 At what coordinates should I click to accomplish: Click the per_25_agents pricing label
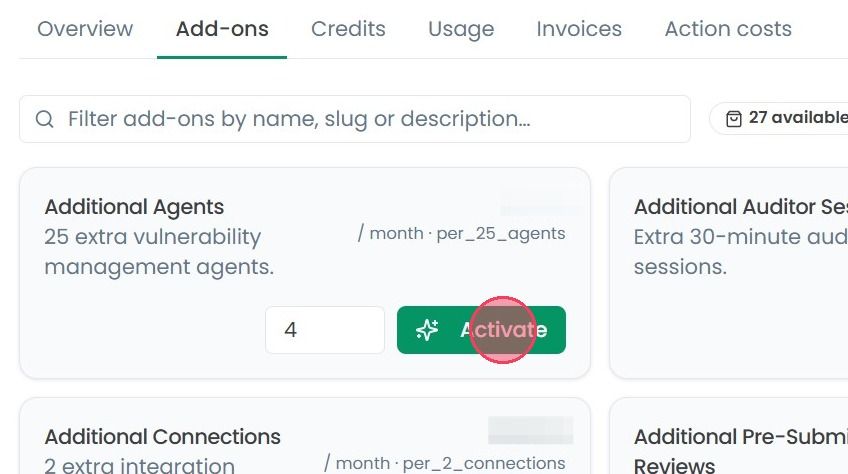(x=501, y=233)
